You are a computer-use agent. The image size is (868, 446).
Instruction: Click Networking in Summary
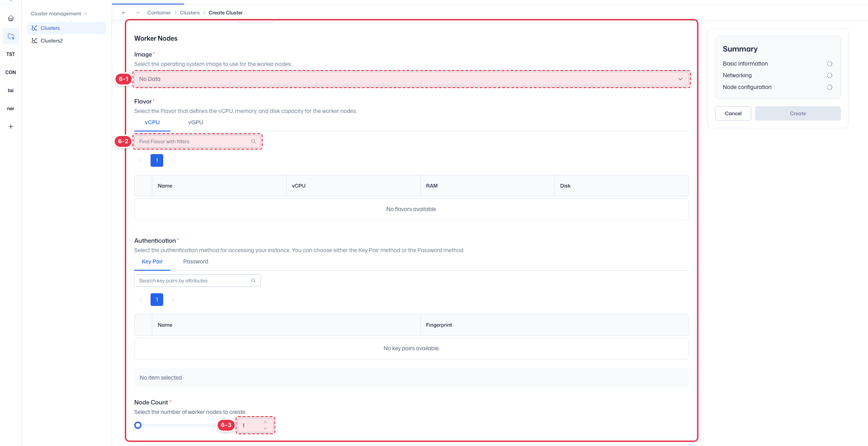737,75
